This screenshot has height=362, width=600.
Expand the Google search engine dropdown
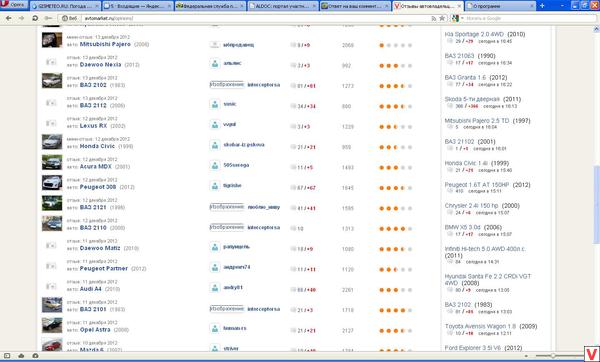456,18
